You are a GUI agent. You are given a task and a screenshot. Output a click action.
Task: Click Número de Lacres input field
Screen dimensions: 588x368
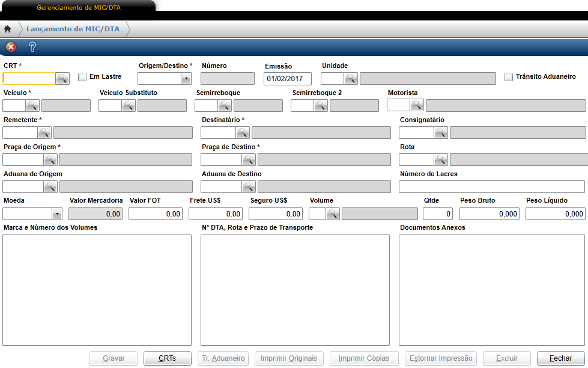click(492, 186)
